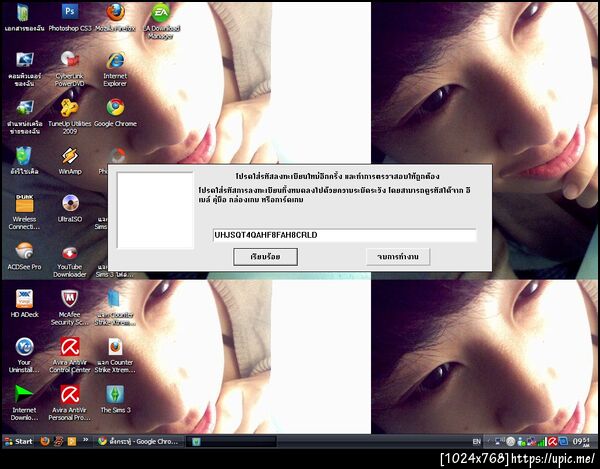Open the Internet Explorer desktop shortcut
The image size is (600, 469).
115,69
